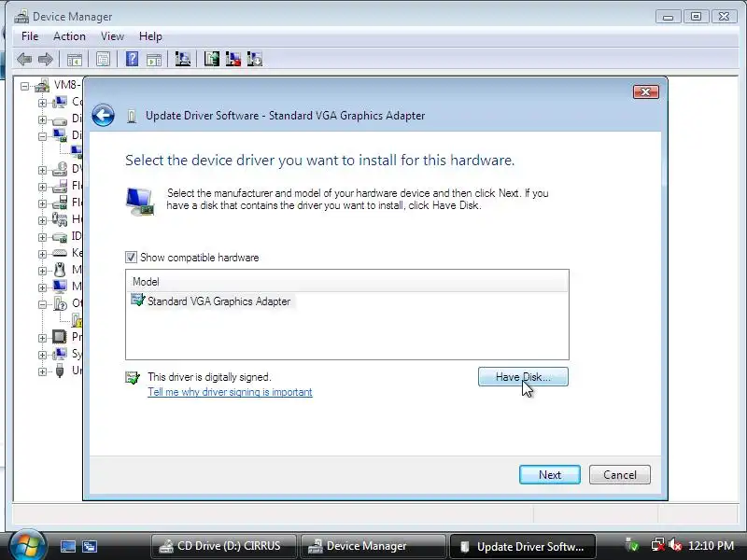The width and height of the screenshot is (747, 560).
Task: Click Safely Remove Hardware tray icon
Action: coord(632,545)
